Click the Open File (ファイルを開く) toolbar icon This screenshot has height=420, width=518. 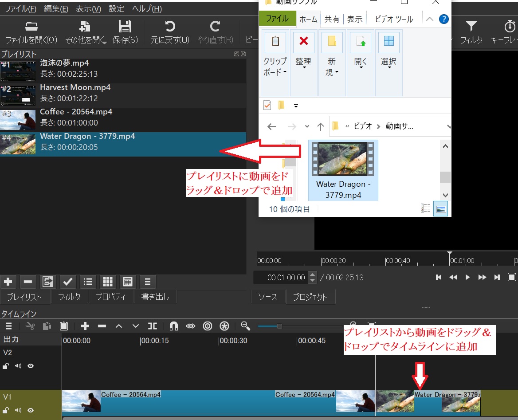pyautogui.click(x=31, y=26)
